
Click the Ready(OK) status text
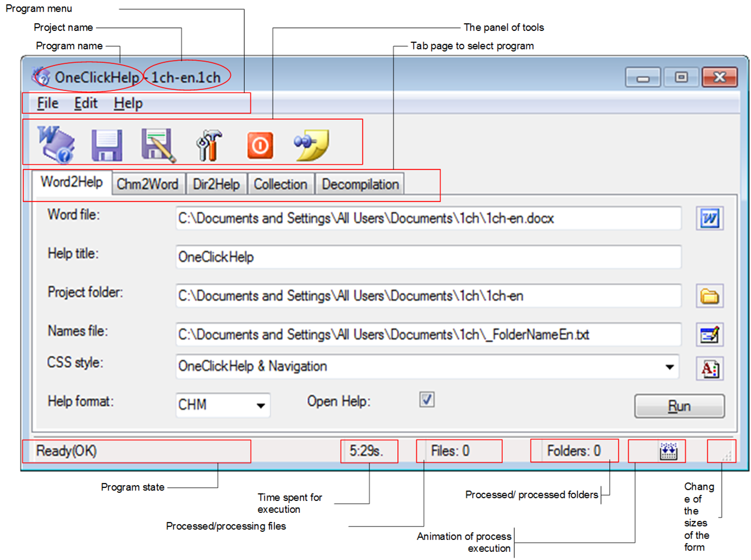[x=66, y=451]
